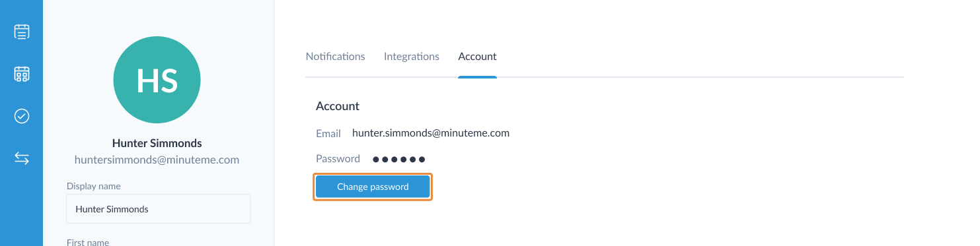Click the First name label
The width and height of the screenshot is (980, 246).
point(88,242)
